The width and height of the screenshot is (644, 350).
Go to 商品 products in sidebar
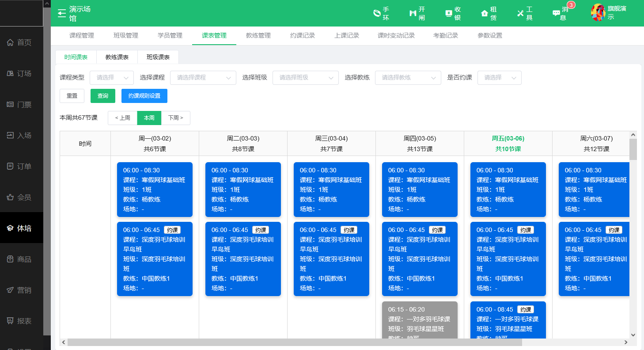tap(21, 259)
